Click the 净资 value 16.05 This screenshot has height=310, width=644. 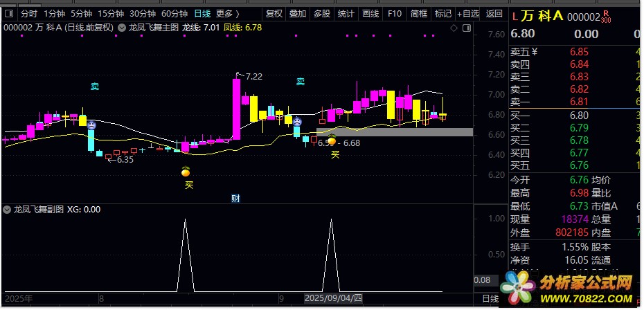coord(577,260)
